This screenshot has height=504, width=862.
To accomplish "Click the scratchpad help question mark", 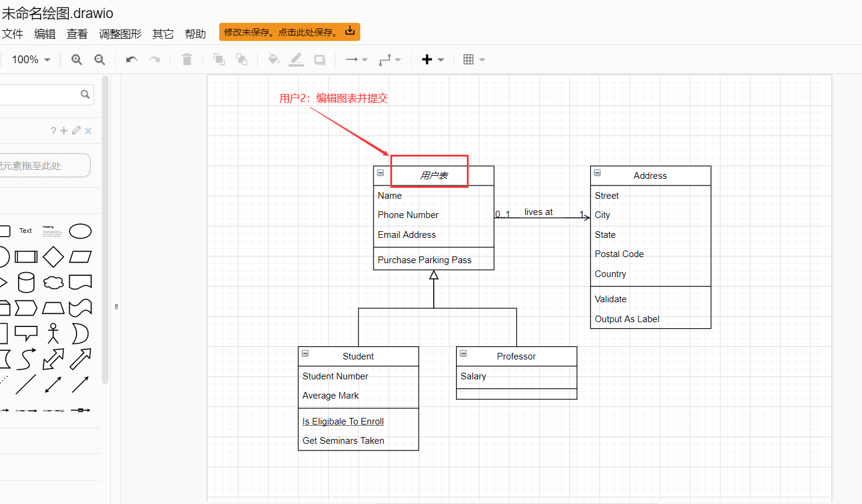I will 54,131.
